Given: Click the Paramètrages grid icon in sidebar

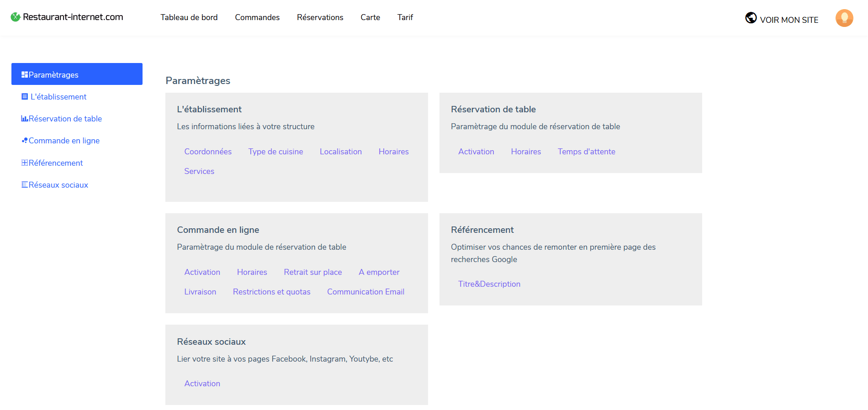Looking at the screenshot, I should (25, 74).
